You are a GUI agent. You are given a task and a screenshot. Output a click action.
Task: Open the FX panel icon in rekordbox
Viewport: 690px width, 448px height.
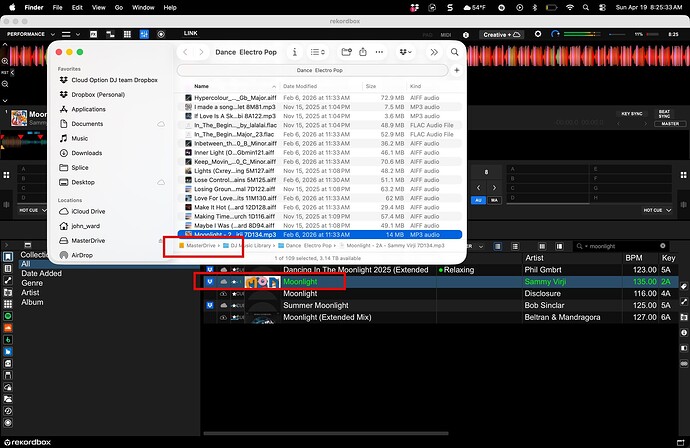(94, 34)
